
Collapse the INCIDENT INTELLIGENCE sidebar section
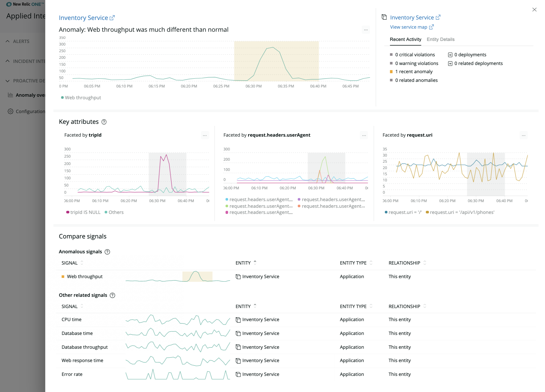8,61
